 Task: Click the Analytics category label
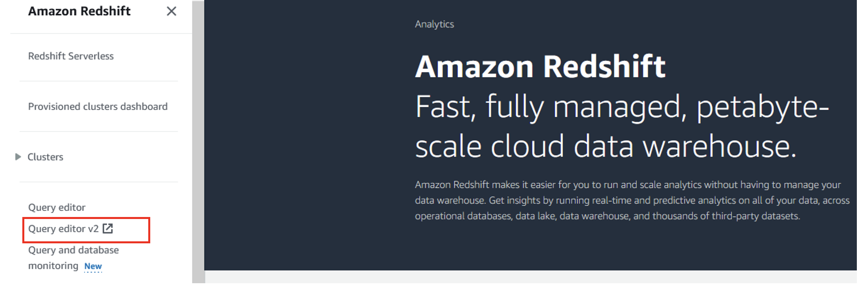[434, 24]
